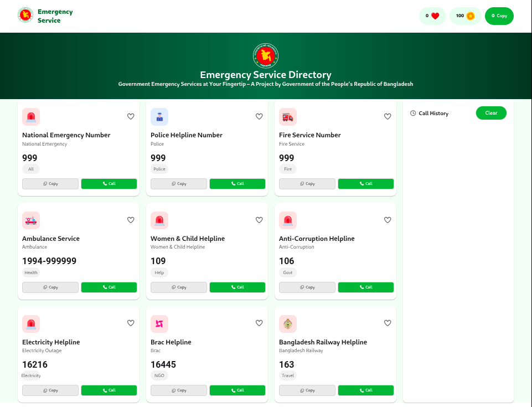
Task: Call the Police Helpline Number
Action: pyautogui.click(x=237, y=184)
